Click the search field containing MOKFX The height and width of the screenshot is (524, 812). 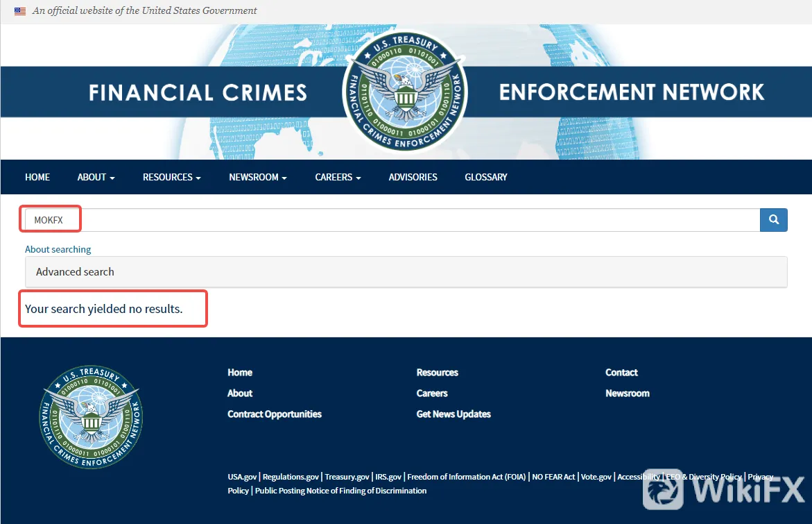pos(392,220)
